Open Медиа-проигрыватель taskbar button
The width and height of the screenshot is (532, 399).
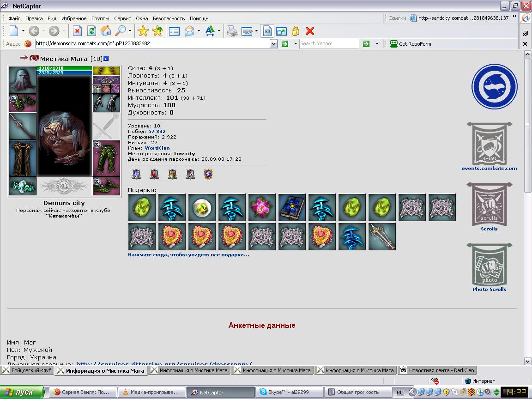click(x=151, y=392)
